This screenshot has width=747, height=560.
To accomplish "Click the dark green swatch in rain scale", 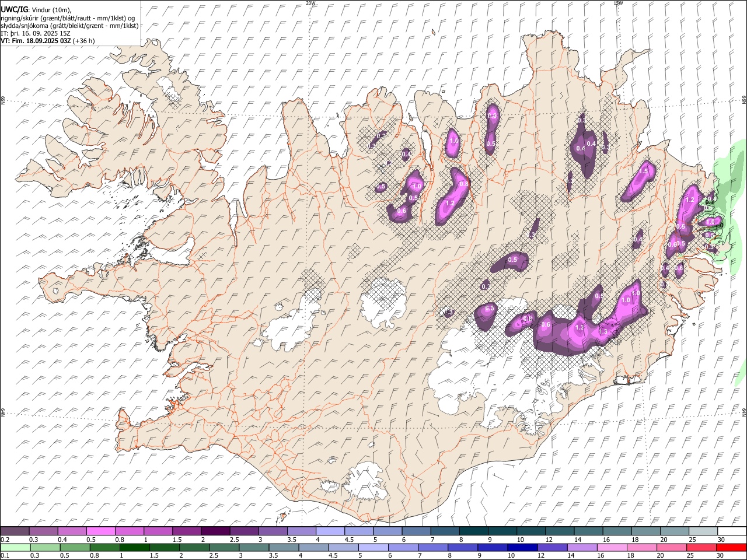I will (135, 548).
